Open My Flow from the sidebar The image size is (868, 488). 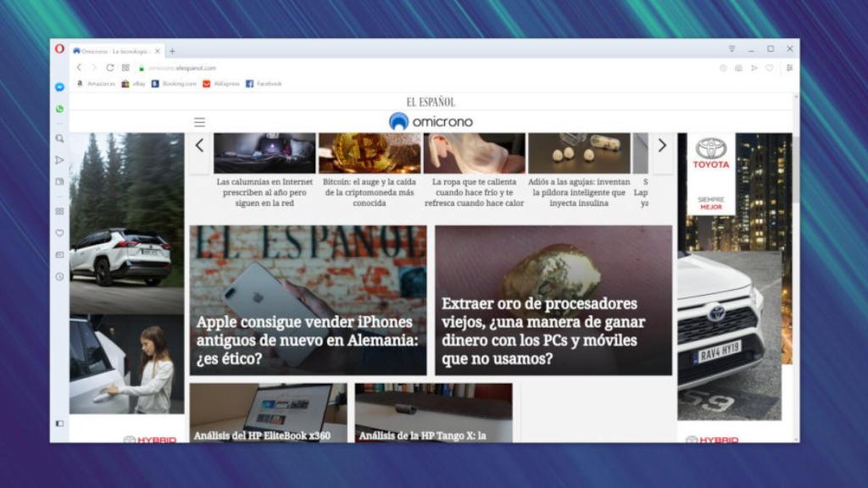pyautogui.click(x=58, y=158)
